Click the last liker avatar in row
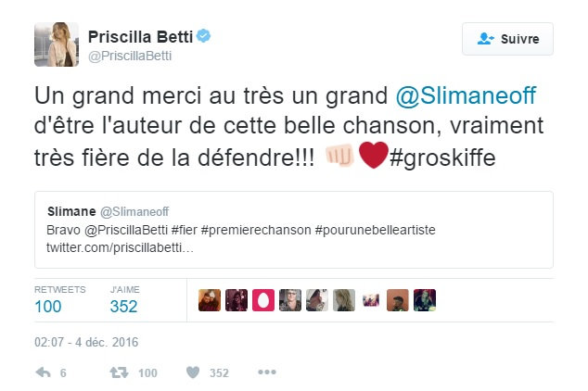The height and width of the screenshot is (391, 588). 425,300
